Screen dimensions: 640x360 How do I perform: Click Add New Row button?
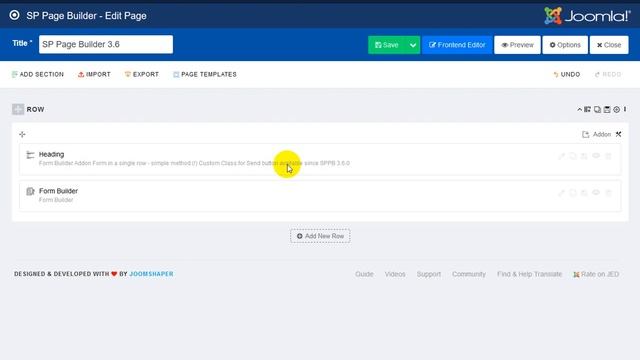pyautogui.click(x=320, y=236)
